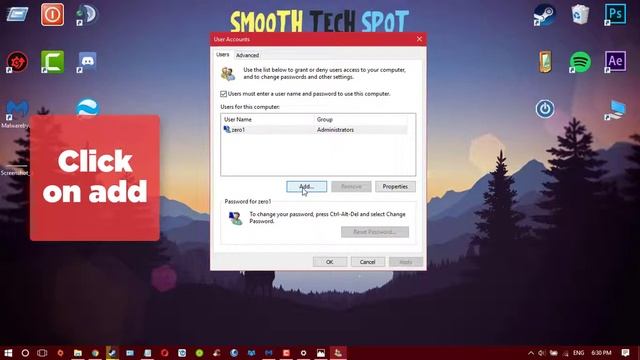640x360 pixels.
Task: Open the red gear desktop shortcut
Action: [x=17, y=62]
